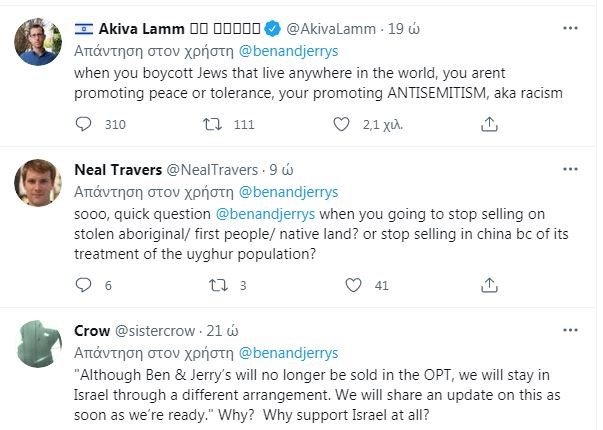Click the Crow display name
The height and width of the screenshot is (430, 603).
[93, 330]
